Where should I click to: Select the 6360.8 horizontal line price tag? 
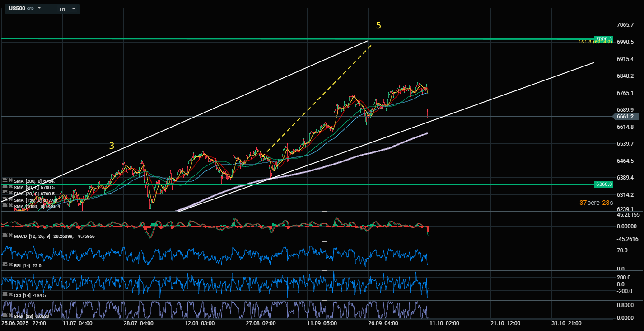coord(603,184)
